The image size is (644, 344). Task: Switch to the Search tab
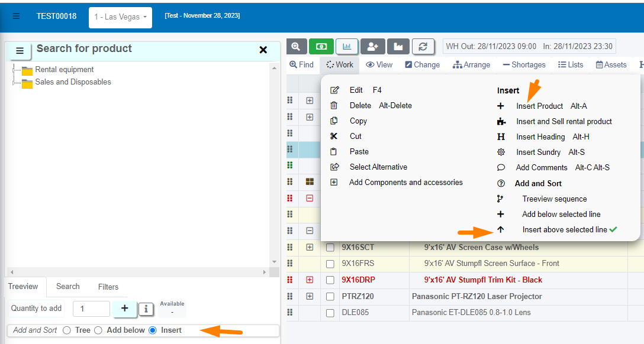67,286
